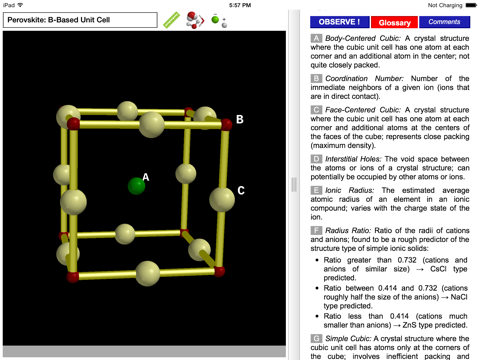Open the red molecule model icon
Screen dimensions: 480x360
click(x=195, y=20)
